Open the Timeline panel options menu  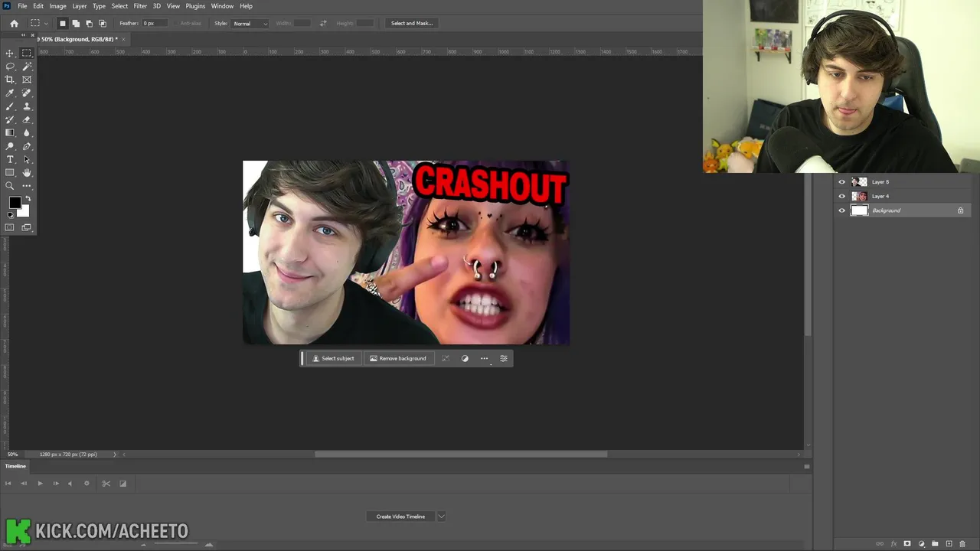pyautogui.click(x=806, y=466)
